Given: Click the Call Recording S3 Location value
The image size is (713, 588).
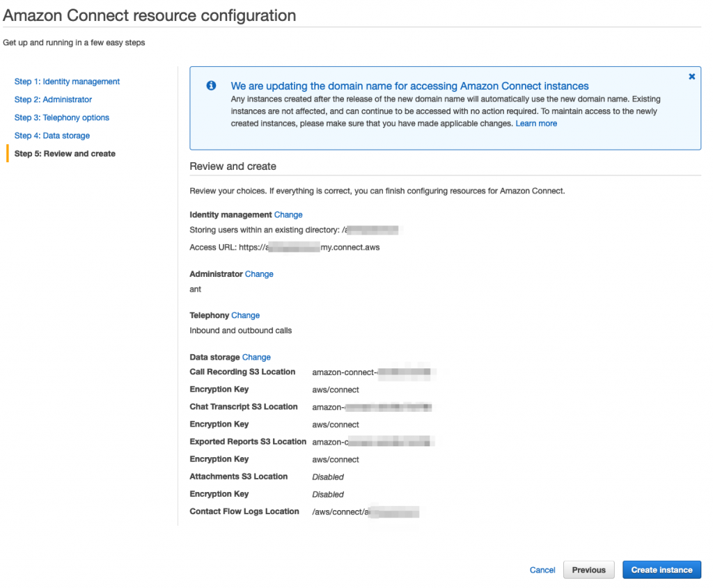Looking at the screenshot, I should point(373,372).
